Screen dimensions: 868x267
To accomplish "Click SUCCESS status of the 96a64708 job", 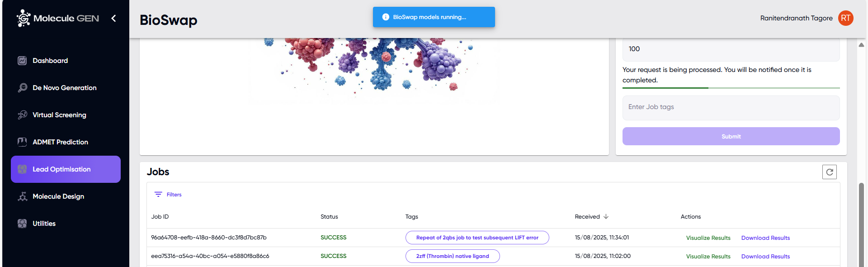I will 334,238.
